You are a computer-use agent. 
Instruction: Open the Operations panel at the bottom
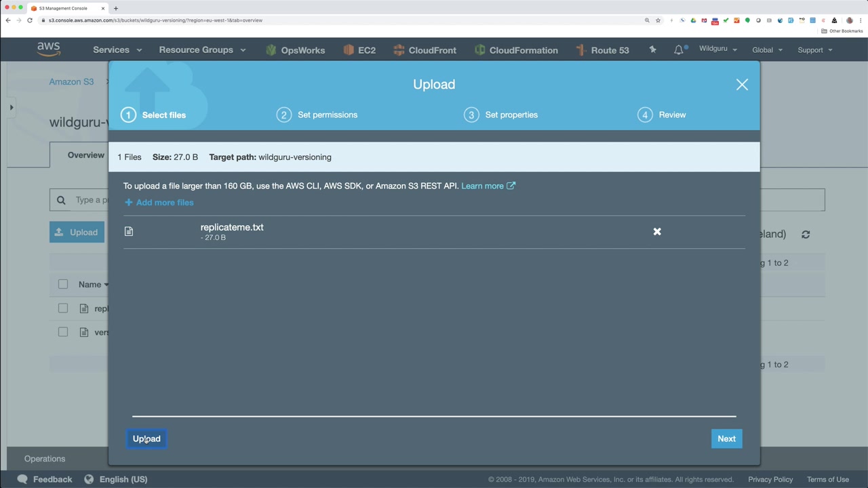pyautogui.click(x=45, y=459)
